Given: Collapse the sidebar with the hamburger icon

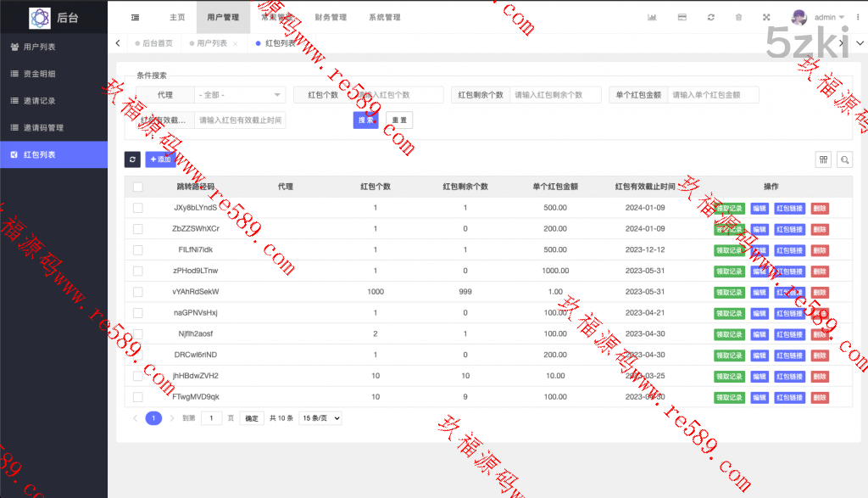Looking at the screenshot, I should (x=136, y=17).
